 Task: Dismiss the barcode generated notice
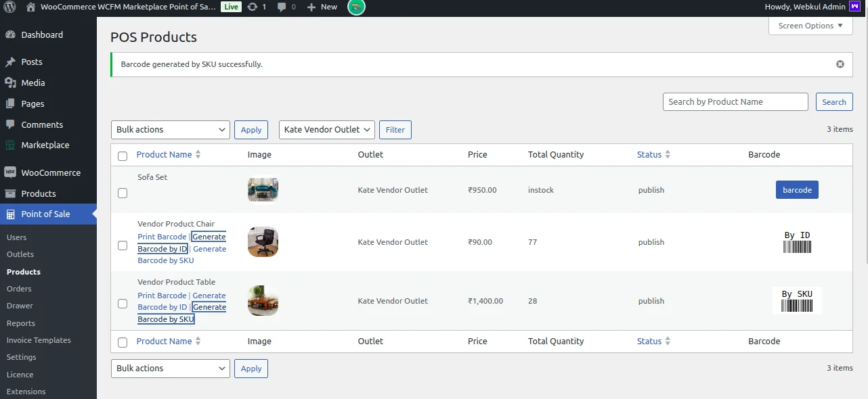click(x=840, y=64)
